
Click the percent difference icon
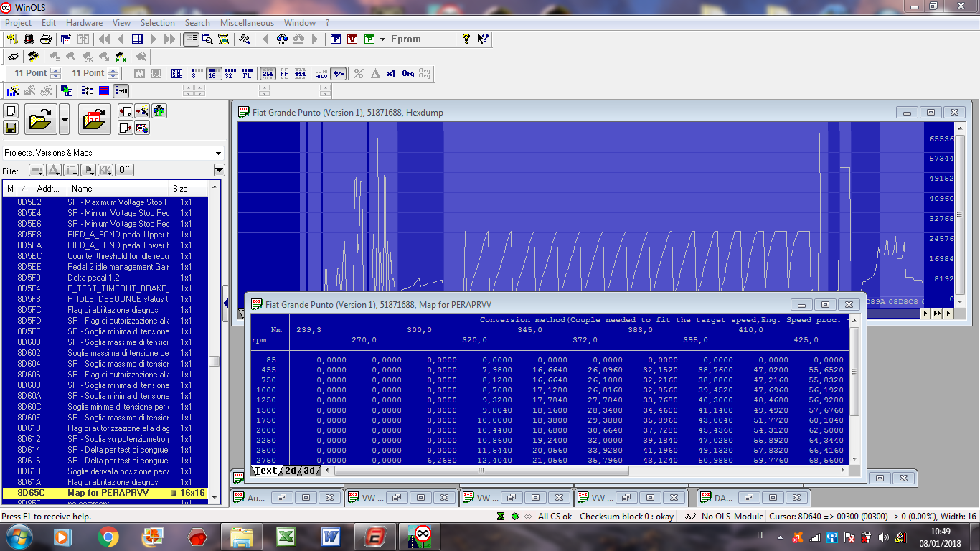[x=359, y=73]
